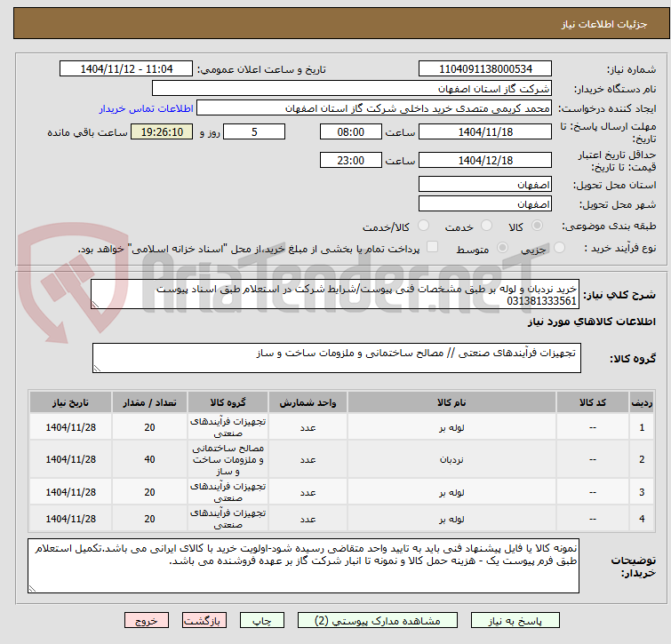Screen dimensions: 671x644
Task: Select the کالا/خدمت radio button
Action: 423,226
